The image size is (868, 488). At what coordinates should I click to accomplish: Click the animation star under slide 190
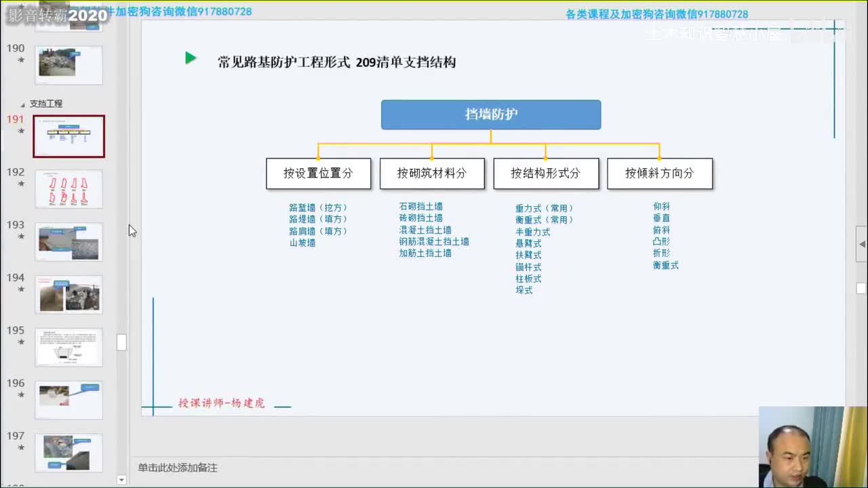(21, 60)
